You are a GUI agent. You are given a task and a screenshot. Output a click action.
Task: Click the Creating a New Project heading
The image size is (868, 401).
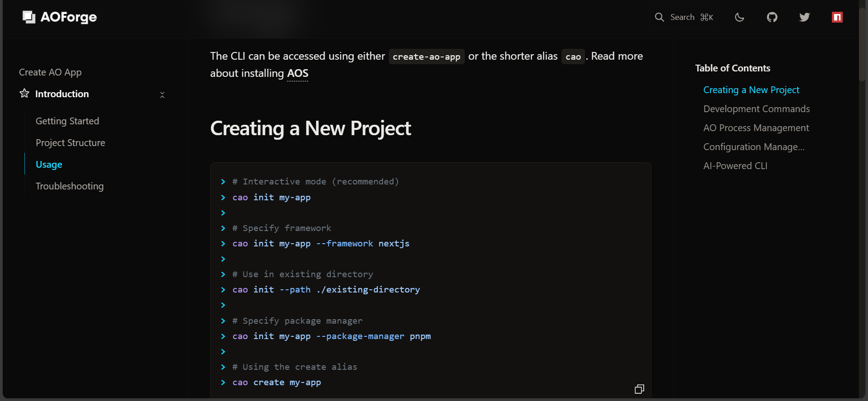311,128
